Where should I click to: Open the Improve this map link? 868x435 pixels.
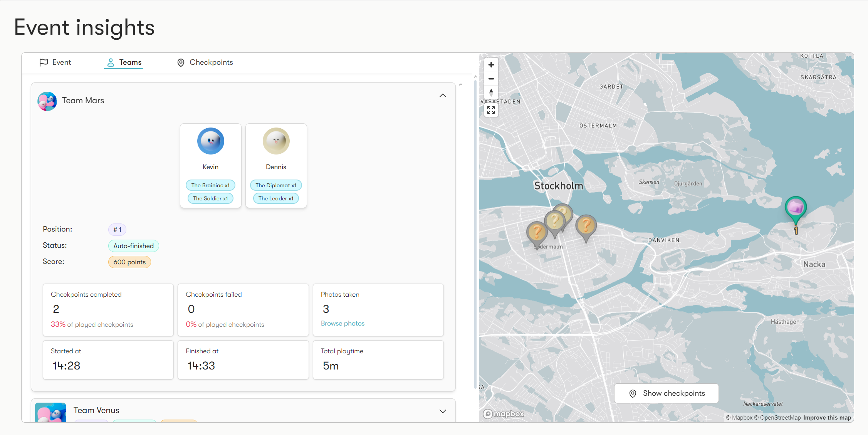pos(827,418)
